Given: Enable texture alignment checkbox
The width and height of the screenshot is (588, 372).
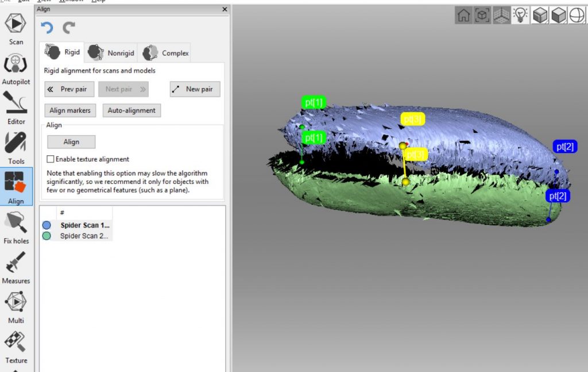Looking at the screenshot, I should [51, 159].
